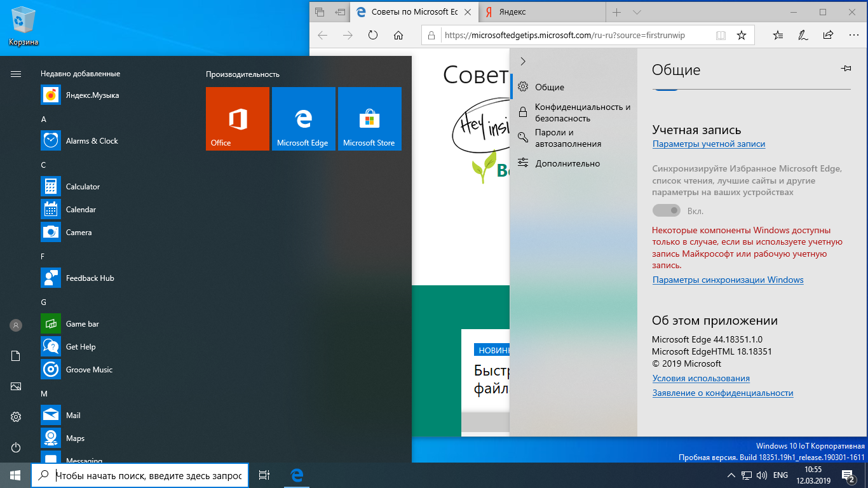This screenshot has width=868, height=488.
Task: Open Documents from Start sidebar
Action: point(16,356)
